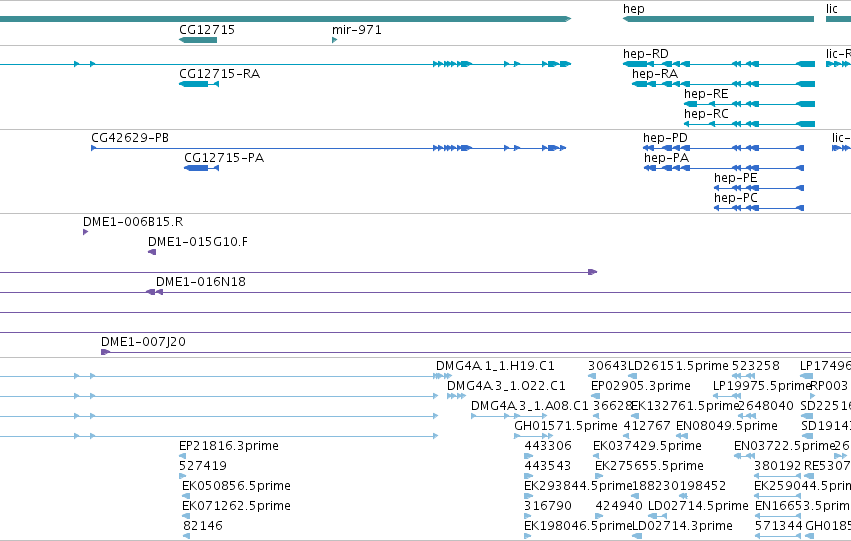Image resolution: width=851 pixels, height=541 pixels.
Task: Click the EK275655.5prime EST label
Action: tap(650, 466)
